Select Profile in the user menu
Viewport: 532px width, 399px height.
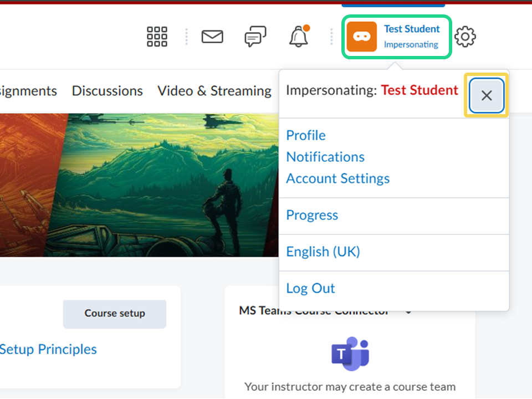coord(305,135)
